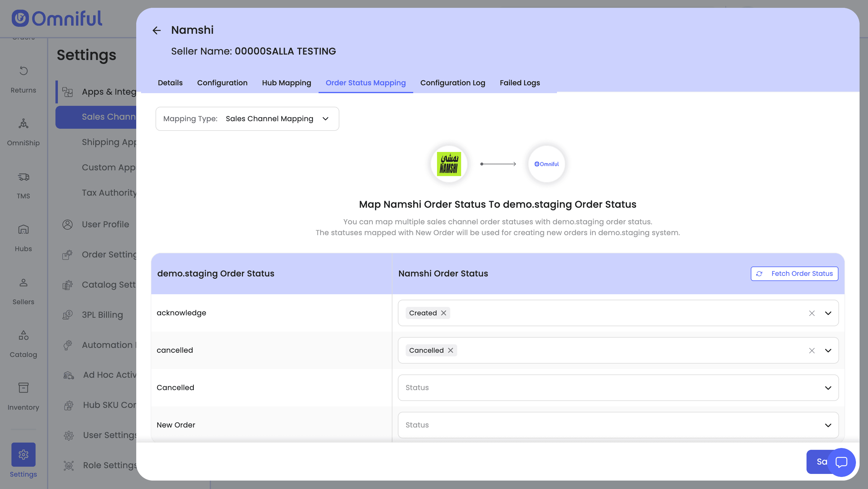Open the Failed Logs tab
This screenshot has width=868, height=489.
[x=519, y=83]
